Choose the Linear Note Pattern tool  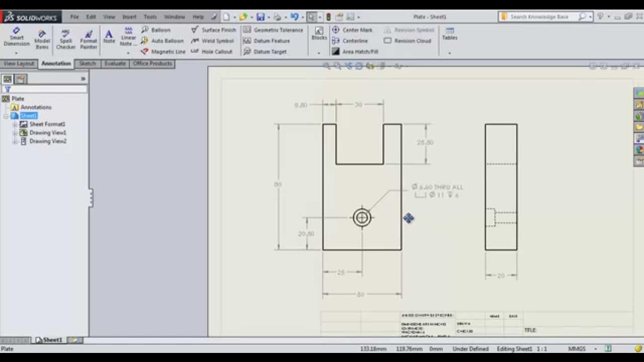(x=128, y=37)
